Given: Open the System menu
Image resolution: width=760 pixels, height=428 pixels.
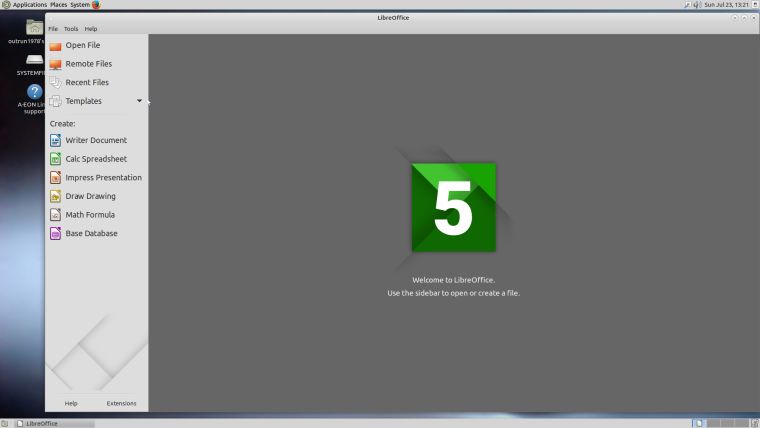Looking at the screenshot, I should (x=80, y=5).
